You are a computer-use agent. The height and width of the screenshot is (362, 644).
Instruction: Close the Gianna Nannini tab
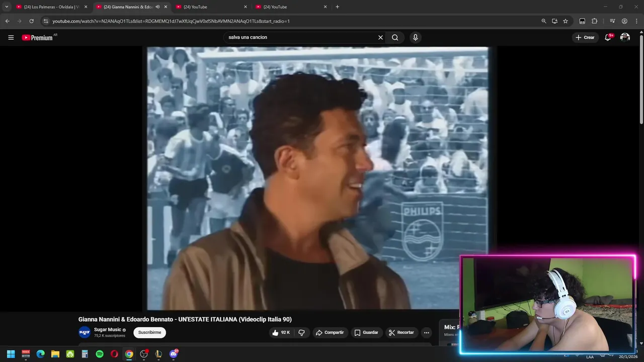click(166, 7)
